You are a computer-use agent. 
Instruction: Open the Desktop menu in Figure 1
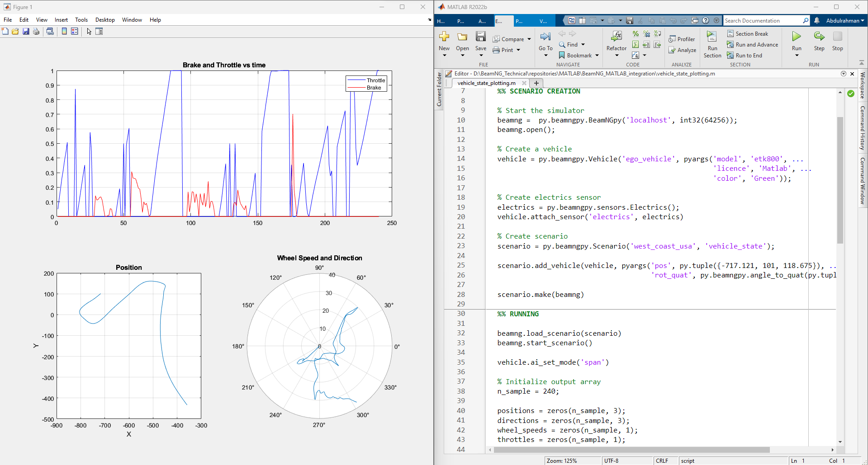coord(105,20)
